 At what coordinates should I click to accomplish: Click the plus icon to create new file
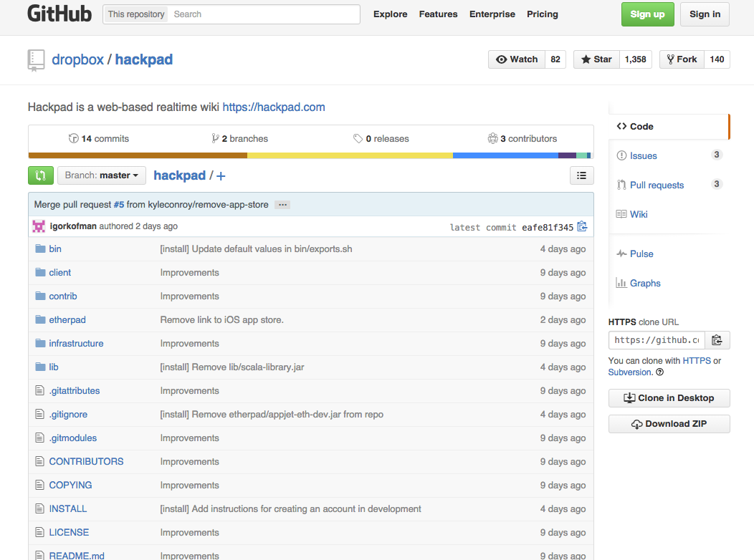tap(221, 175)
